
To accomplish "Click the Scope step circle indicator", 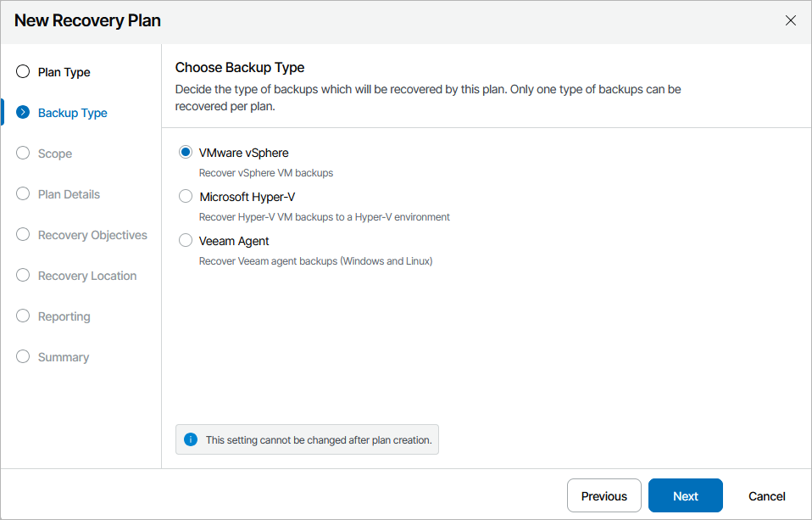I will pyautogui.click(x=22, y=153).
